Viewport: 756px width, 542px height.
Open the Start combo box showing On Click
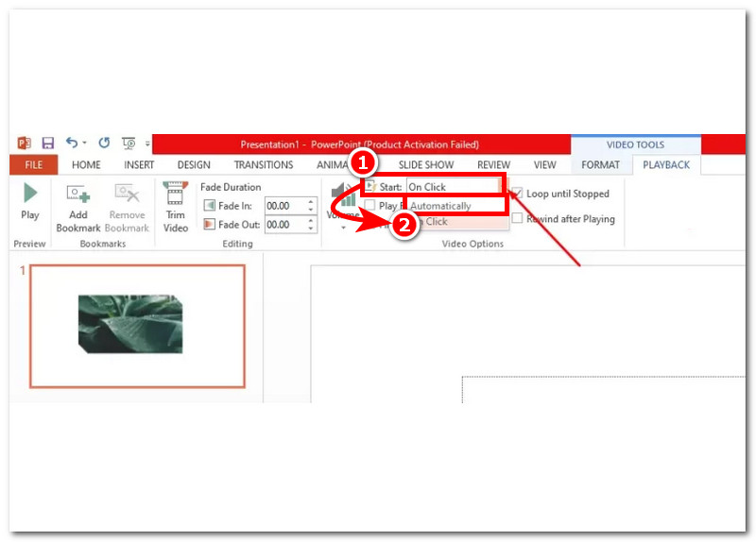(452, 187)
